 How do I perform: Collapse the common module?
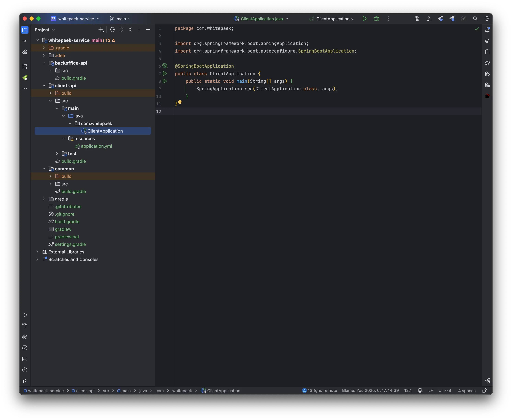[x=44, y=169]
